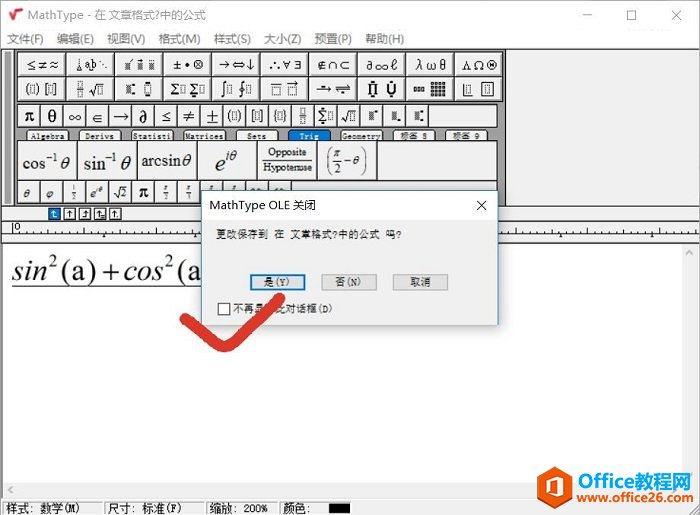
Task: Switch to the Sets tab
Action: [257, 136]
